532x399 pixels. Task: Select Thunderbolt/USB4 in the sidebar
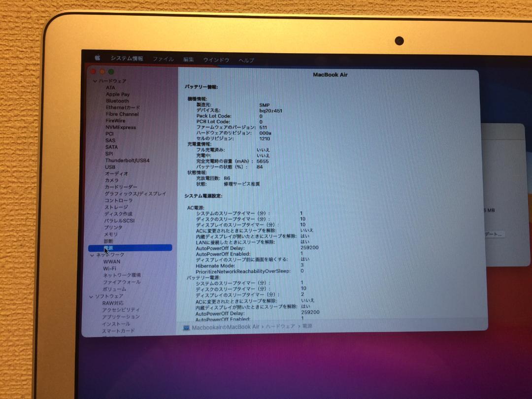(127, 160)
